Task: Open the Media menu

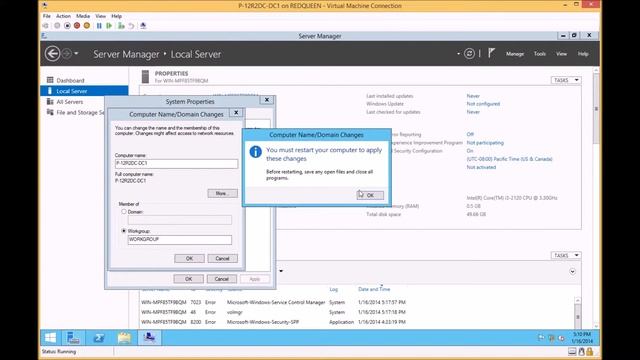Action: pyautogui.click(x=83, y=16)
